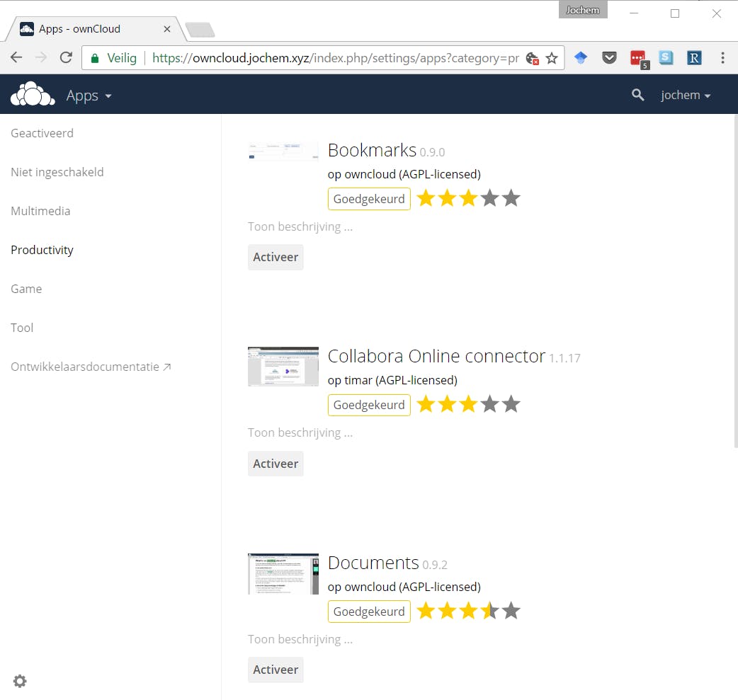The width and height of the screenshot is (738, 700).
Task: Expand the jochem user menu
Action: point(686,95)
